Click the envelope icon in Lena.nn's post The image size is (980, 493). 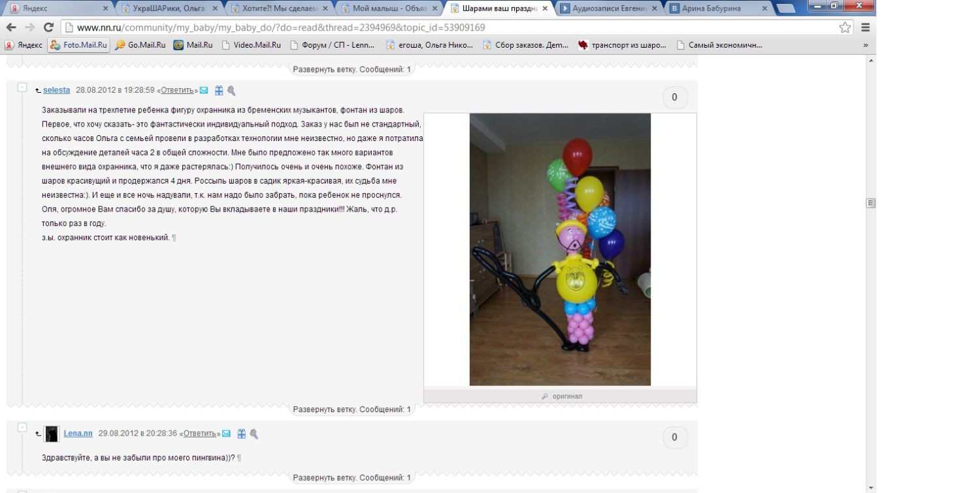tap(227, 434)
